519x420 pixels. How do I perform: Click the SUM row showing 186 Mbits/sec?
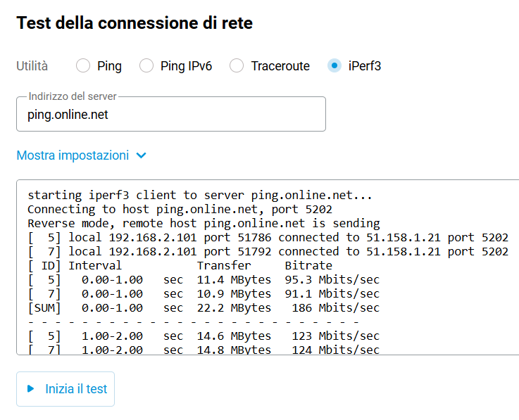pyautogui.click(x=204, y=308)
